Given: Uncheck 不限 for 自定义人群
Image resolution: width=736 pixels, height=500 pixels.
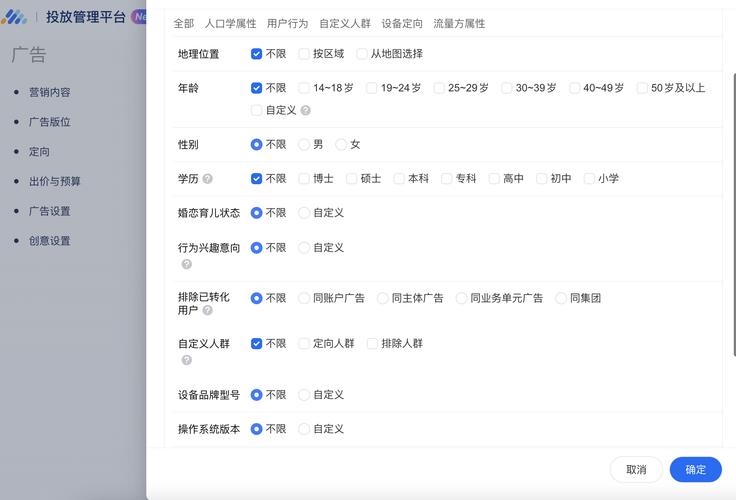Looking at the screenshot, I should coord(256,343).
